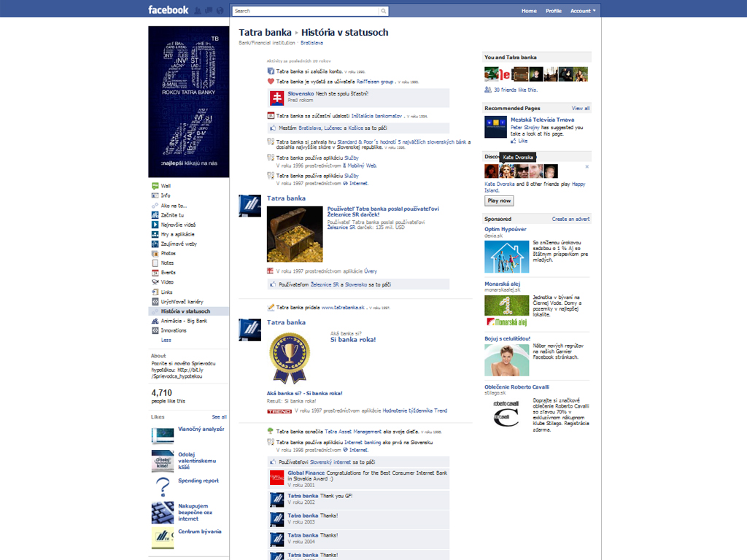Click Bojuj s celulitídou! ad title

click(x=508, y=338)
